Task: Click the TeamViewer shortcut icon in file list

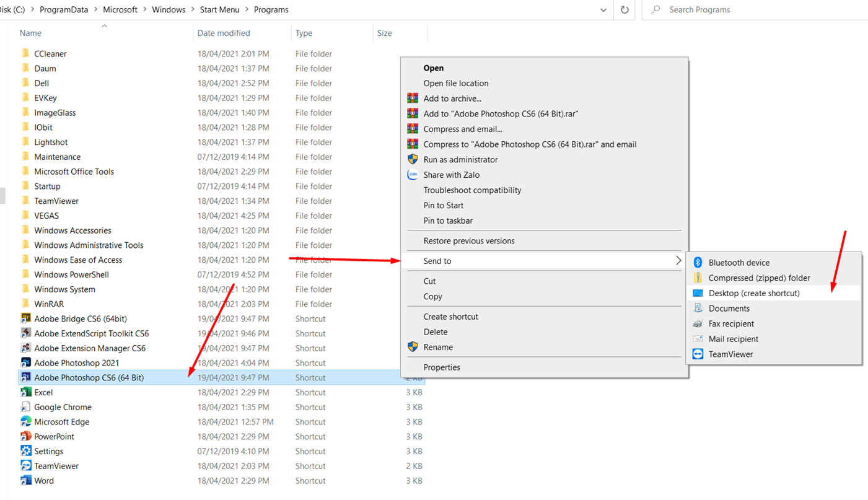Action: tap(25, 466)
